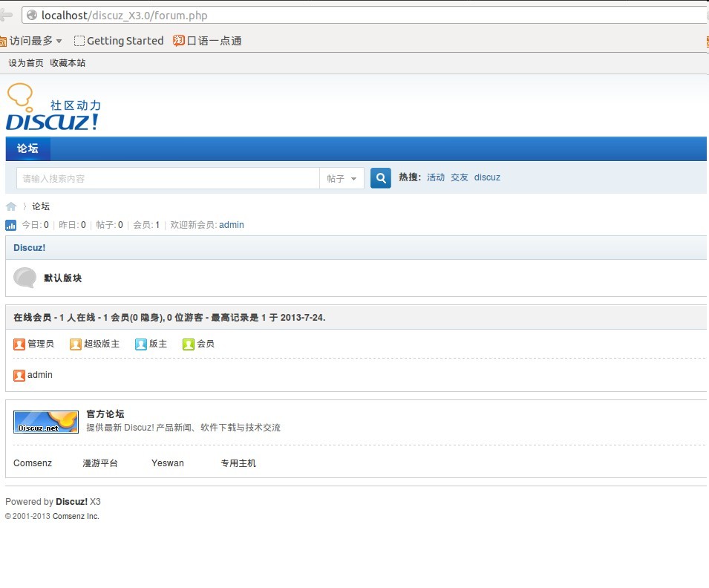Open the 漫游平台 friend link

pyautogui.click(x=100, y=463)
